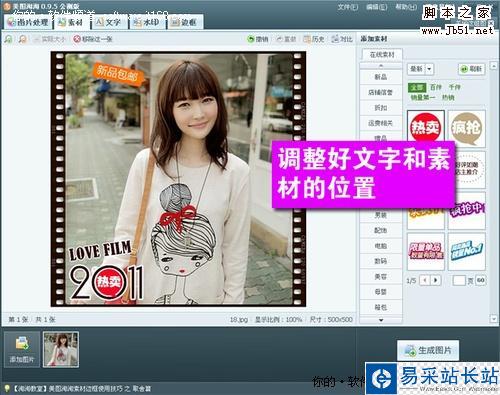This screenshot has height=395, width=500.
Task: Open the 淘淘教室 tutorial link
Action: tap(82, 389)
